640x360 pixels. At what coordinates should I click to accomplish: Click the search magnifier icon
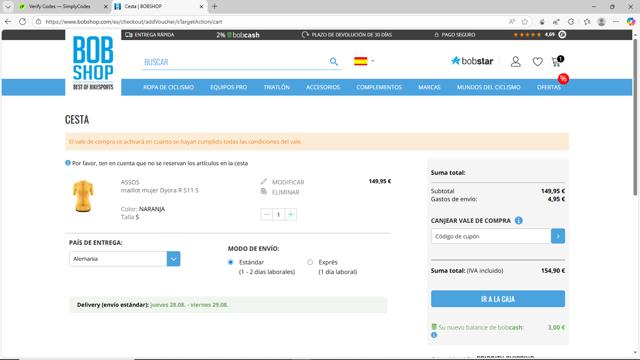click(x=333, y=62)
